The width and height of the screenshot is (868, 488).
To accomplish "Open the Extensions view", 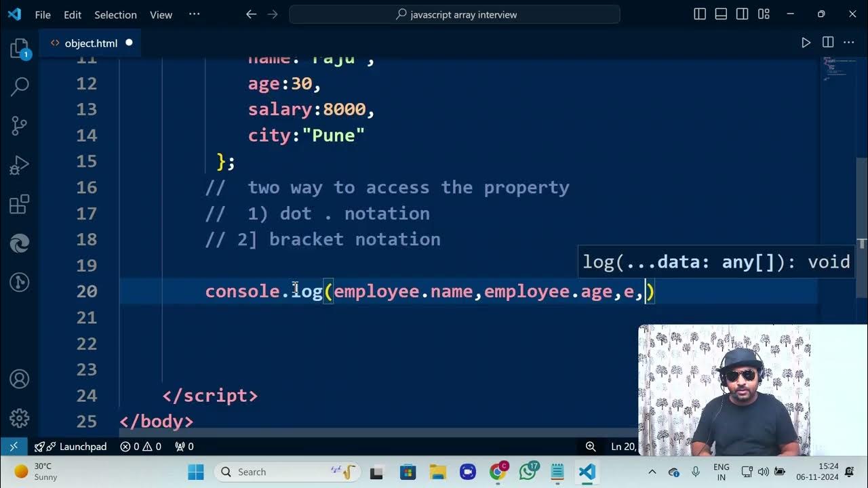I will 19,204.
